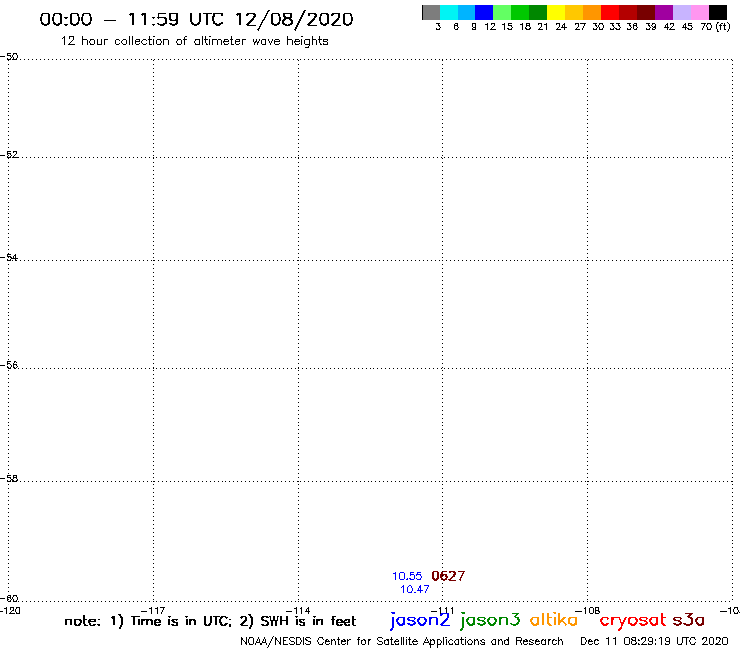Click the 'Dec 11 08:29:19 UTC 2020' timestamp
Screen dimensions: 740x650
click(x=654, y=642)
